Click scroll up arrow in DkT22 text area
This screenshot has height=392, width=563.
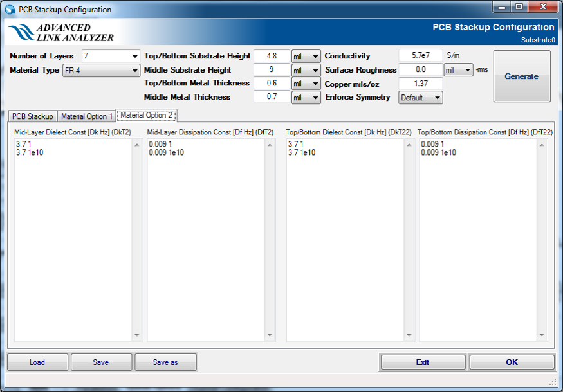409,145
